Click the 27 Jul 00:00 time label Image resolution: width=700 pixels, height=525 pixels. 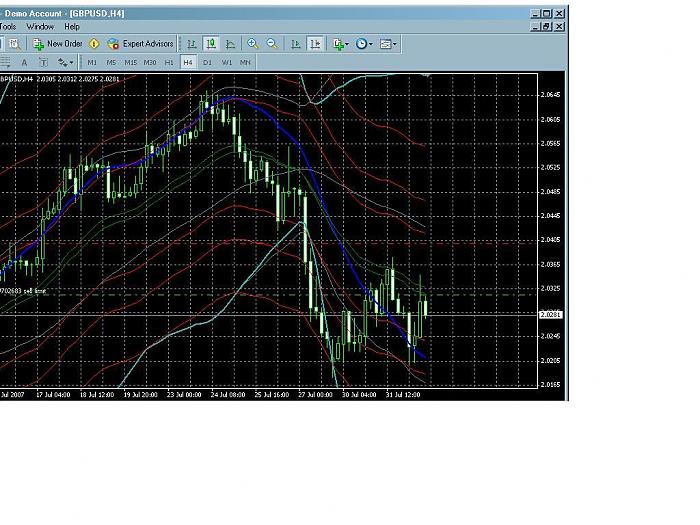tap(315, 395)
